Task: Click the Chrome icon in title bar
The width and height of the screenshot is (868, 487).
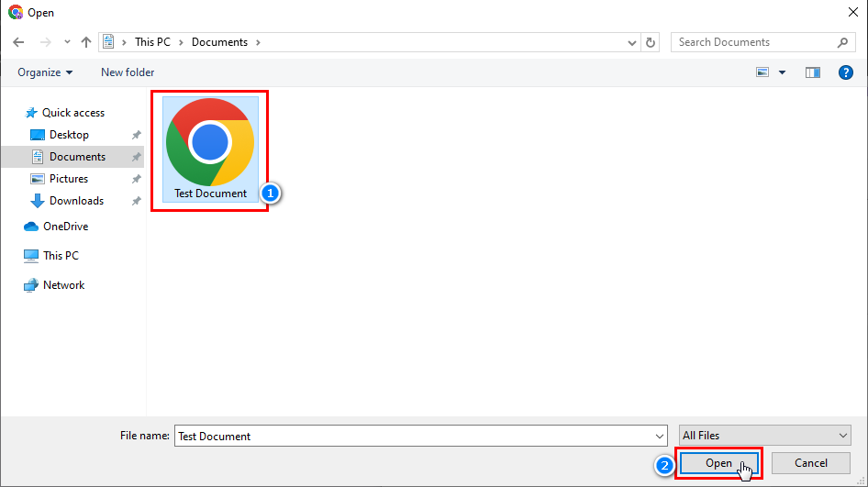Action: click(x=16, y=12)
